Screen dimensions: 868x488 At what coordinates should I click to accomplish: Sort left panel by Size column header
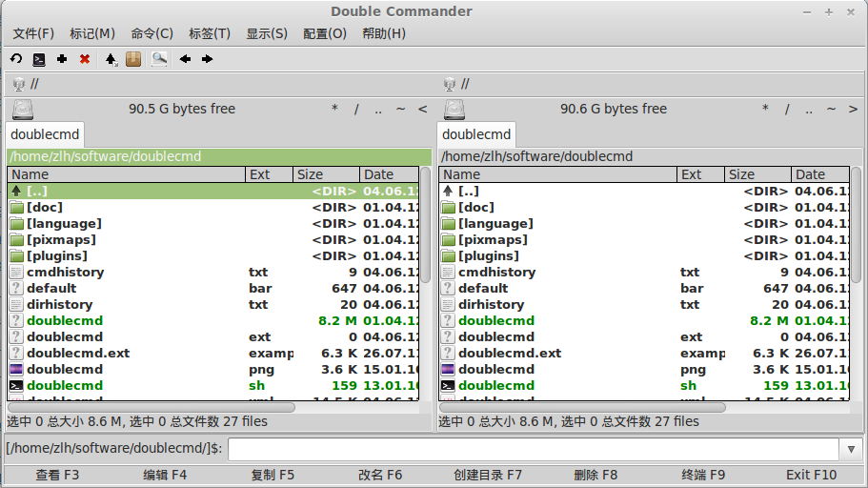point(326,174)
